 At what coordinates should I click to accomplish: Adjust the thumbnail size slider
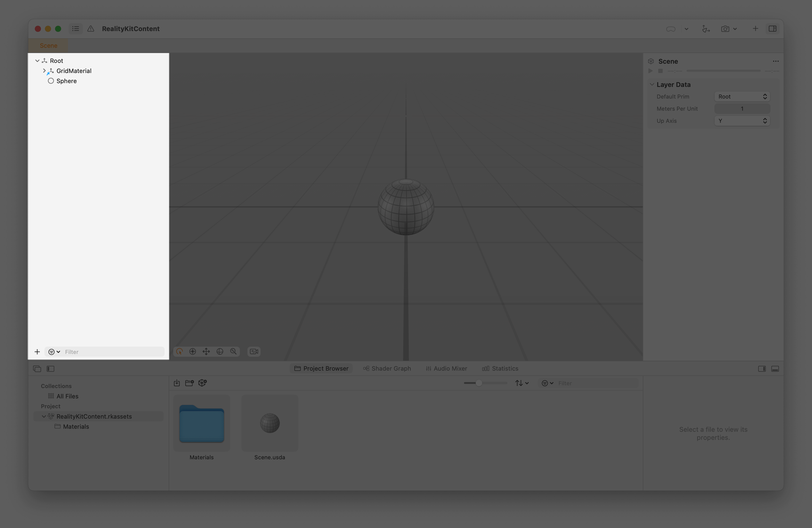(x=479, y=383)
